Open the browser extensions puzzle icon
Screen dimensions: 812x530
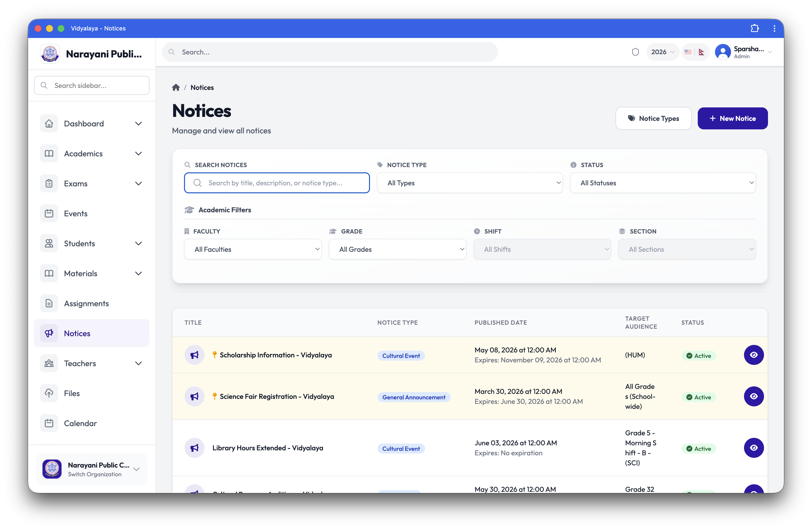[x=755, y=28]
